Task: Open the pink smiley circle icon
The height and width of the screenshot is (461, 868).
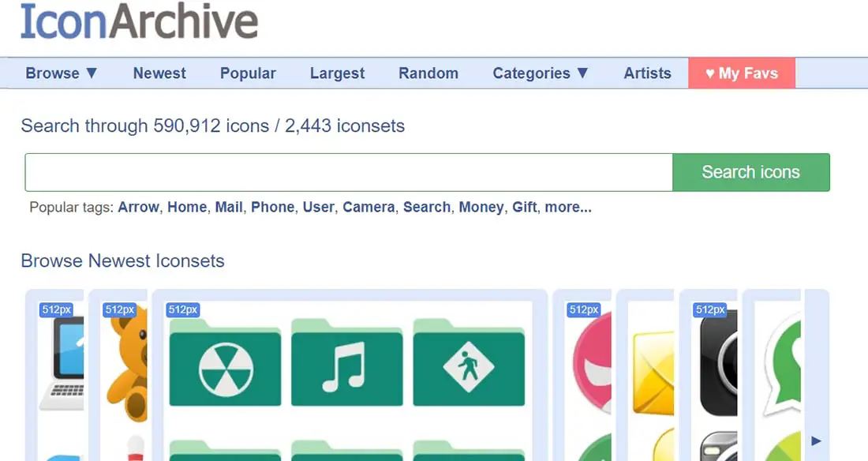Action: pos(593,363)
